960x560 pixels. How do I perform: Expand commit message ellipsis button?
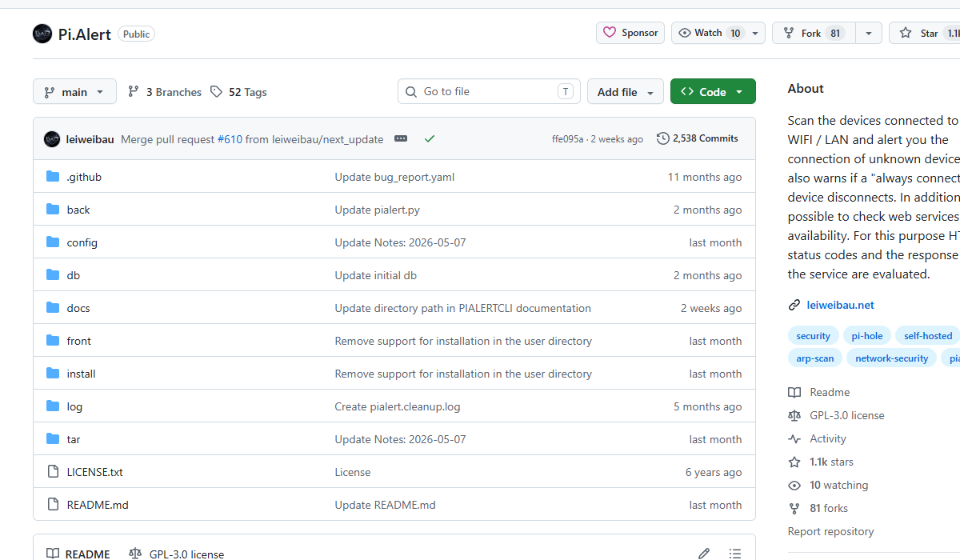pos(401,138)
